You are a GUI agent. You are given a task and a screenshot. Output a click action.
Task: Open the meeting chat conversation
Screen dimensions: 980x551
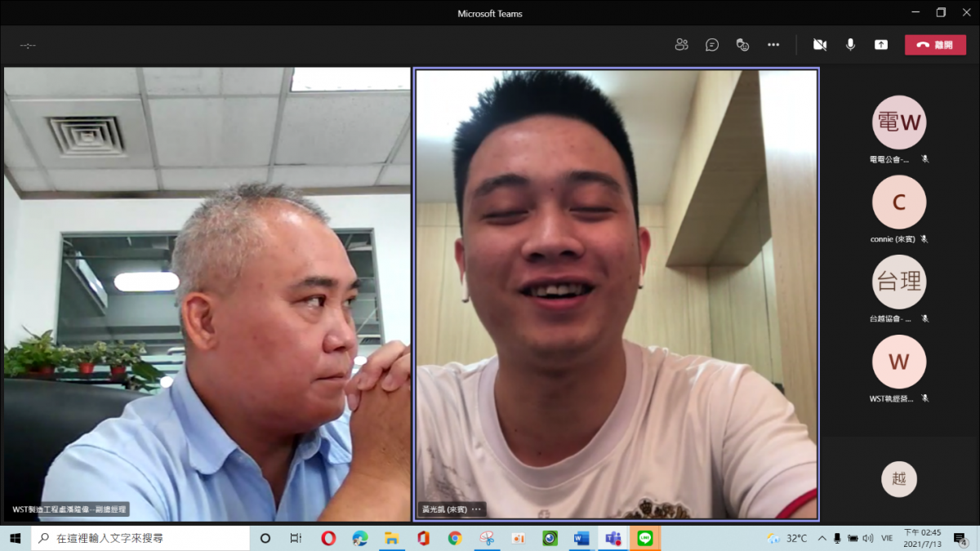pos(712,45)
